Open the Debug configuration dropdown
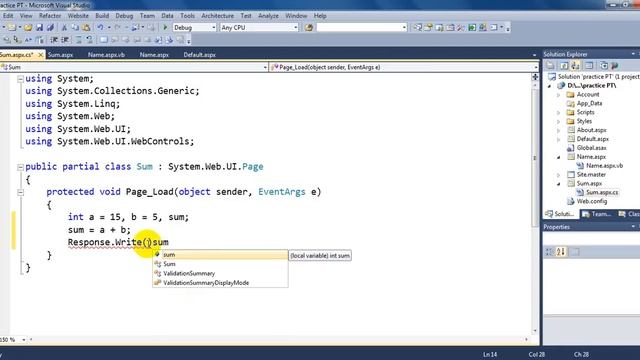Viewport: 640px width, 360px height. click(213, 27)
